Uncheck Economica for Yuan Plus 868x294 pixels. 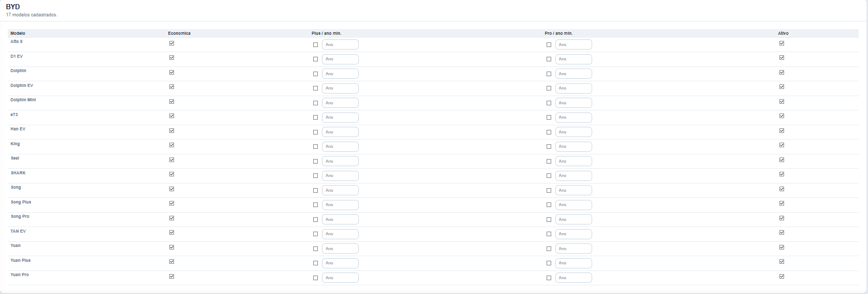click(x=171, y=261)
